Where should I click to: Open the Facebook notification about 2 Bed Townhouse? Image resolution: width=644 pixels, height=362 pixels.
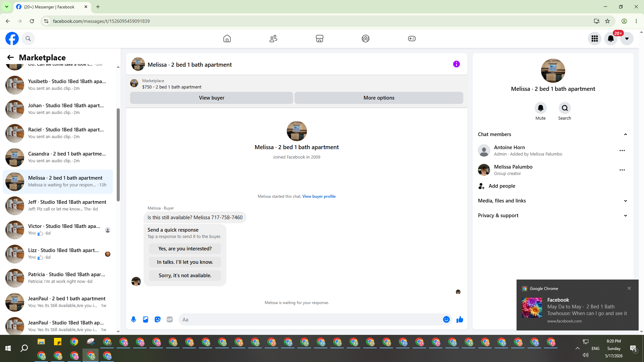pyautogui.click(x=577, y=310)
